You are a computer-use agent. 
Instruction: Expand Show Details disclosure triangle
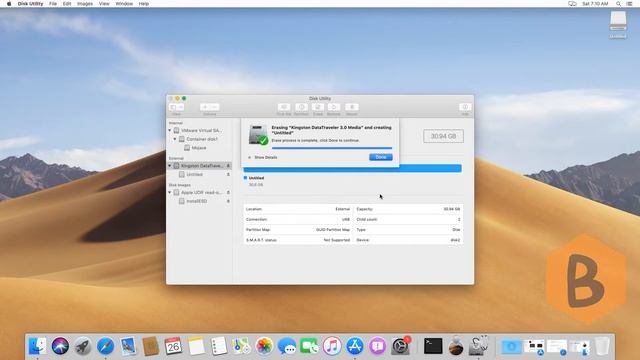[249, 157]
